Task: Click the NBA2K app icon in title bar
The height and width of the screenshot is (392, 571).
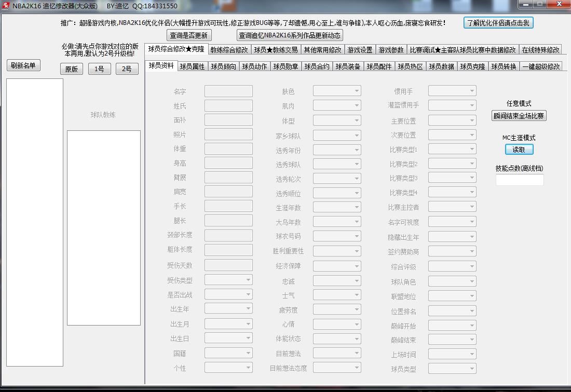Action: (x=6, y=6)
